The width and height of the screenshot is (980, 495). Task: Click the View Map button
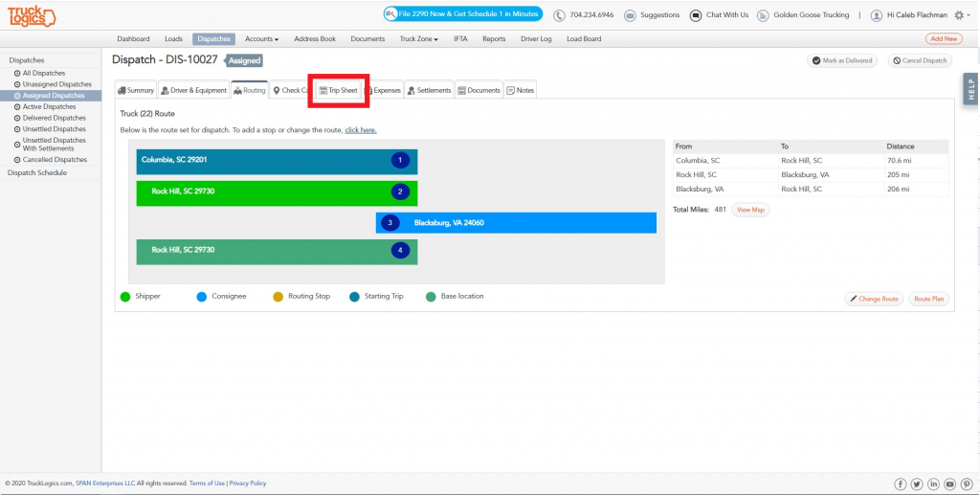coord(750,210)
